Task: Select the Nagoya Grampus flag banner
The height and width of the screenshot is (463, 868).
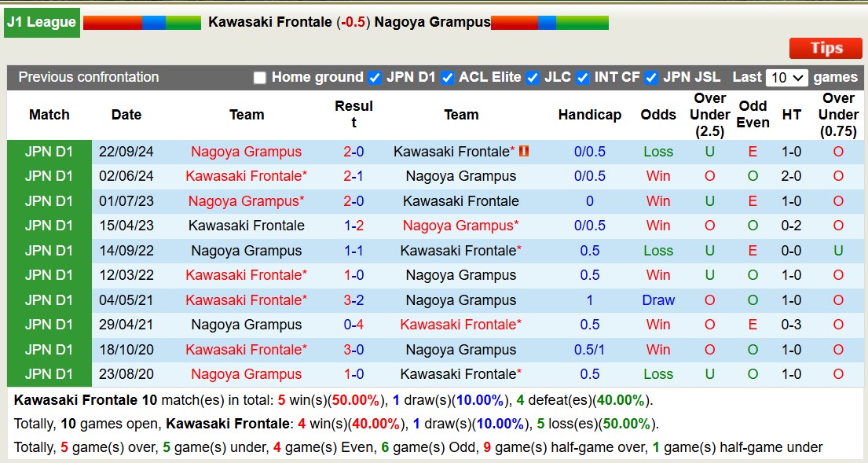Action: [x=550, y=24]
